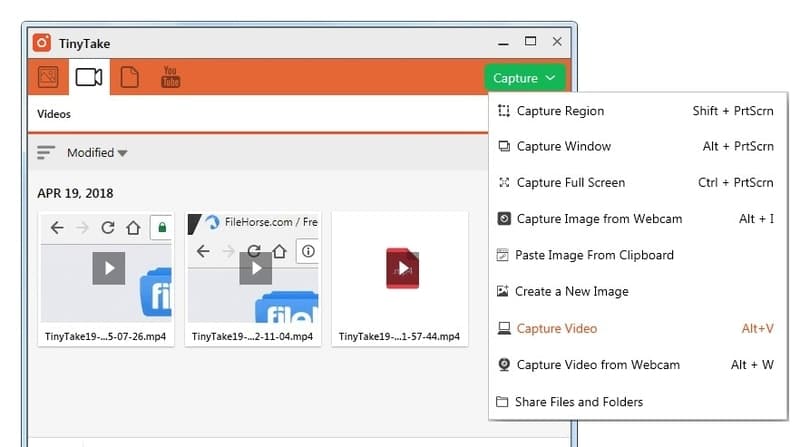Click the clipboard icon beside Paste Image
Screen dimensions: 800x447
click(503, 255)
